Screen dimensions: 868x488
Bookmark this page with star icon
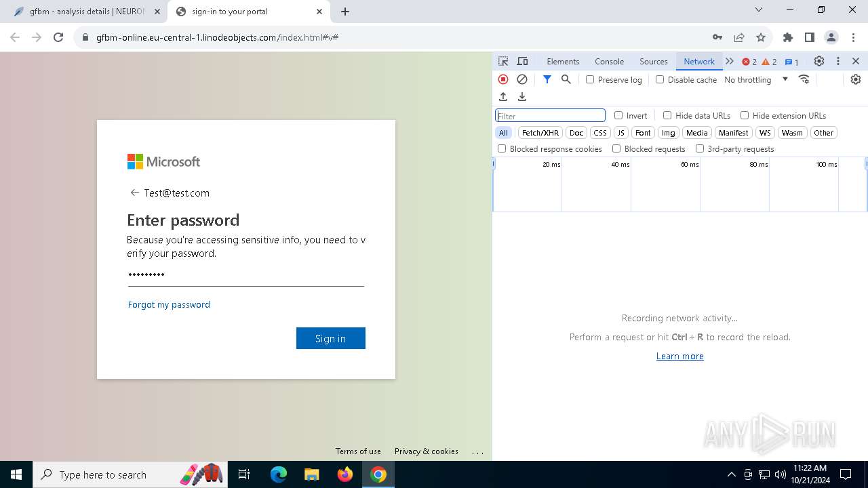[x=761, y=37]
